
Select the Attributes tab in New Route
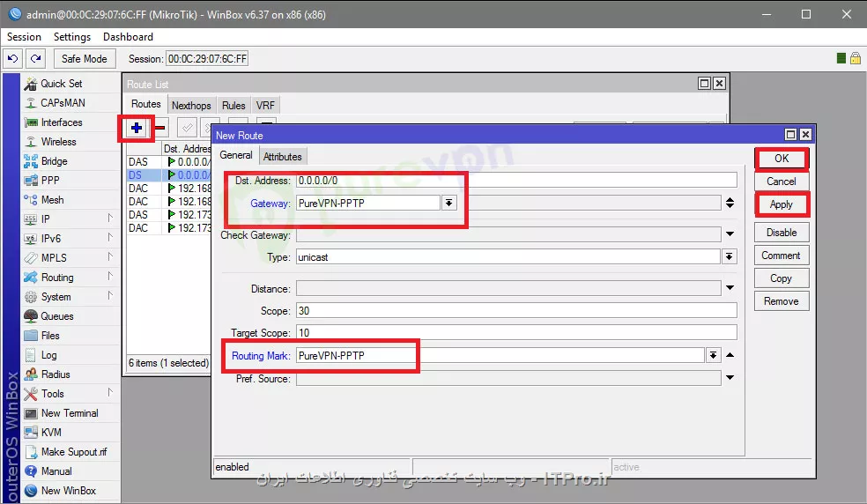click(283, 157)
